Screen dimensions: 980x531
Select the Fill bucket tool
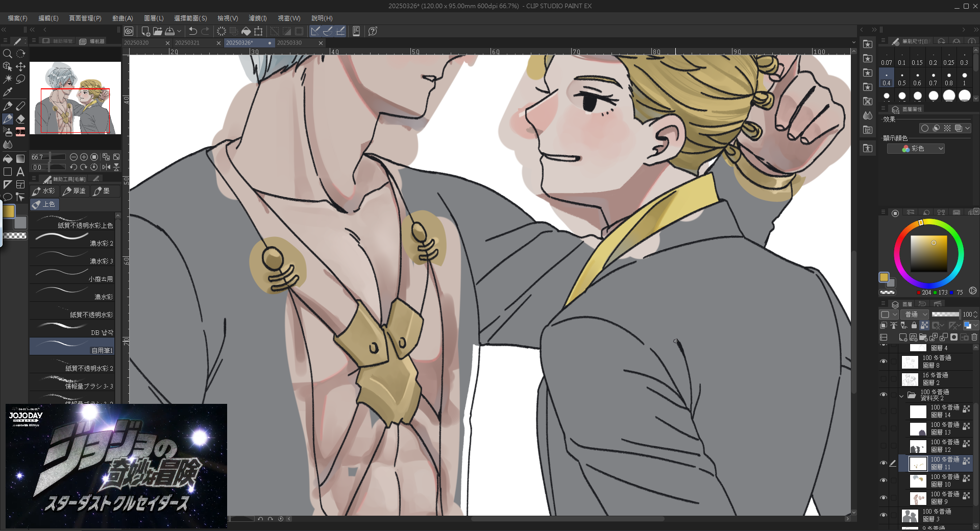pos(8,159)
